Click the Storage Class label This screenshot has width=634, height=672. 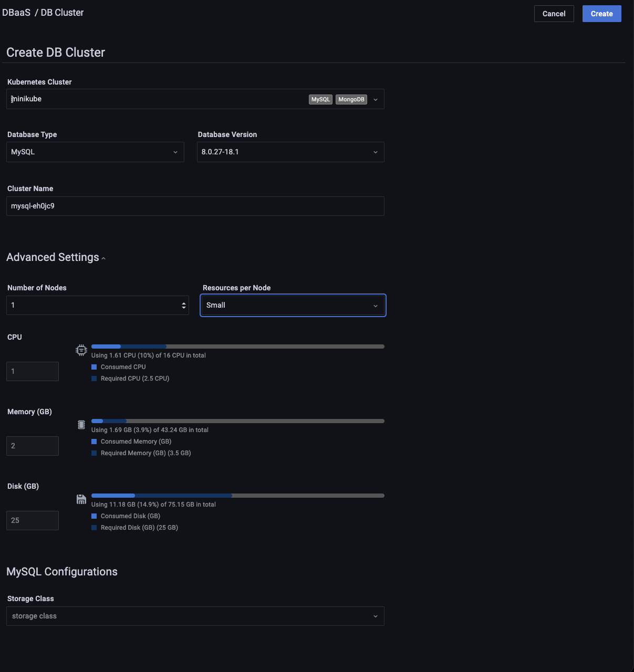coord(30,598)
